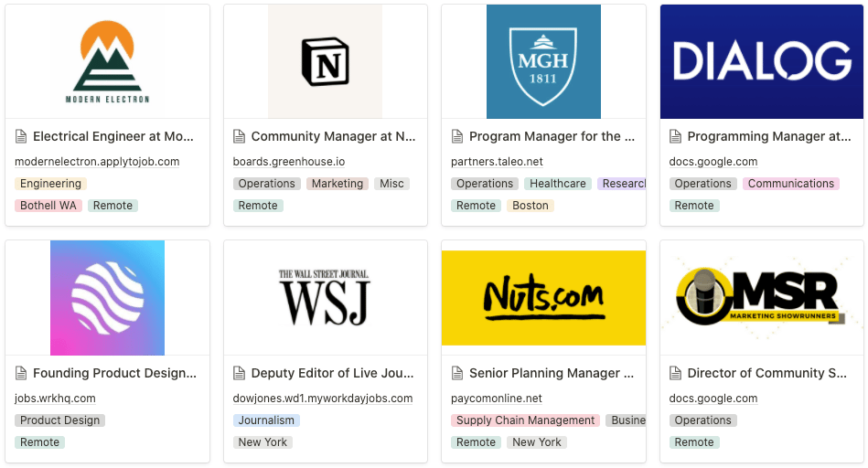Image resolution: width=868 pixels, height=468 pixels.
Task: Open the Programming Manager at... card title
Action: pos(769,136)
